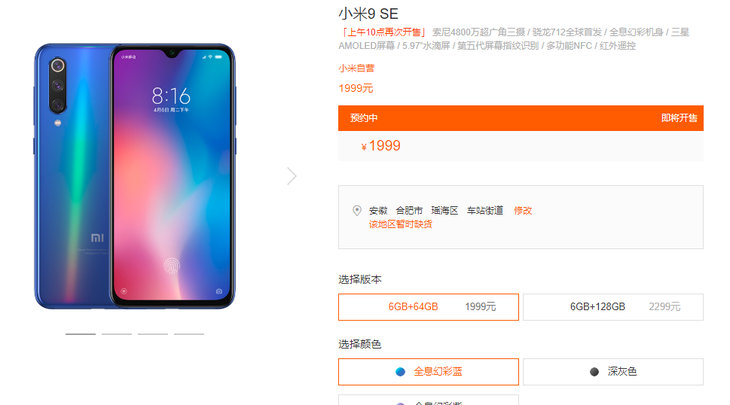
Task: Select the dark gray color dot
Action: tap(594, 371)
